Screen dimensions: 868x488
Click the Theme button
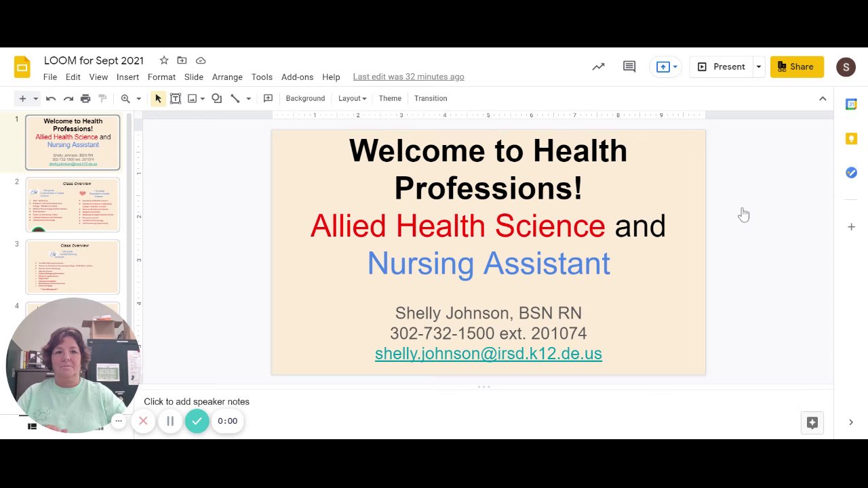click(x=390, y=98)
